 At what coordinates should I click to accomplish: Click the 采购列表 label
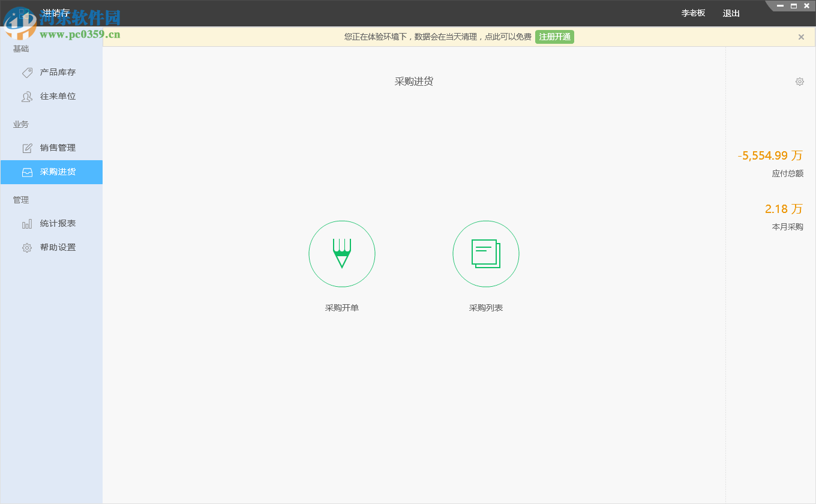pyautogui.click(x=486, y=308)
